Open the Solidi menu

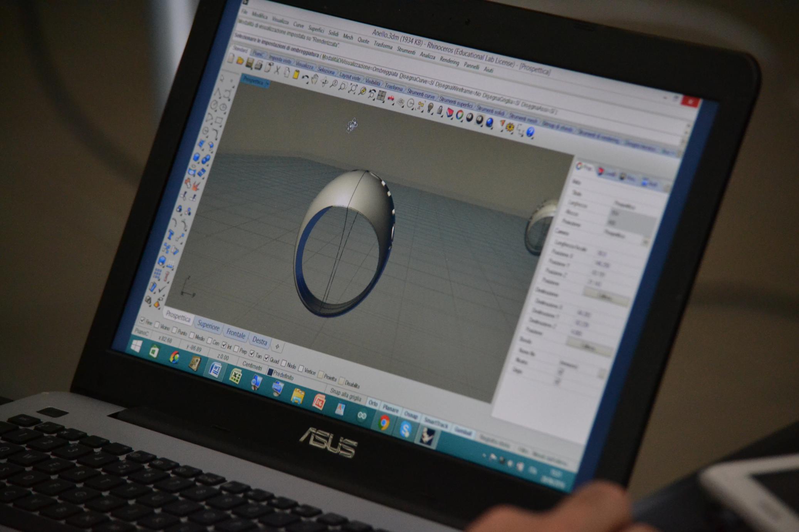pyautogui.click(x=334, y=33)
